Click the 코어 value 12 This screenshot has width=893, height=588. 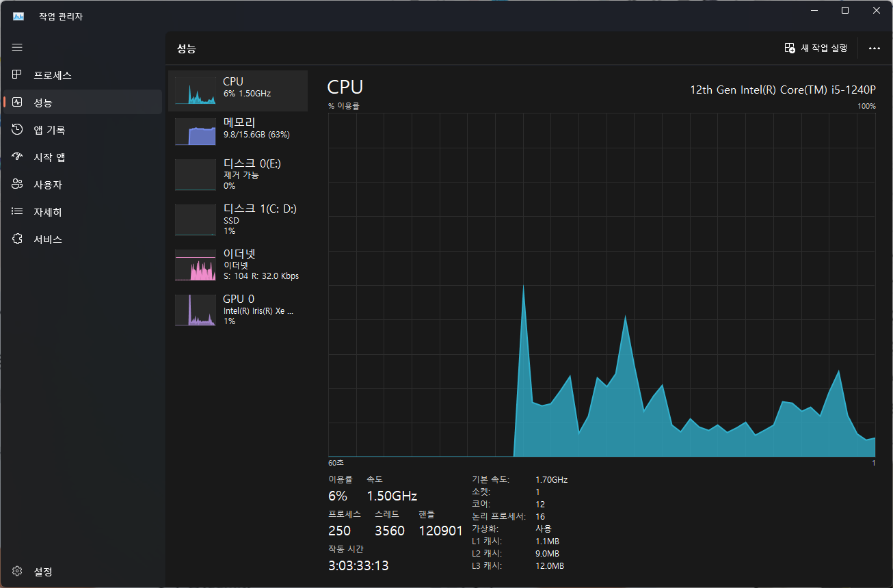[x=540, y=504]
